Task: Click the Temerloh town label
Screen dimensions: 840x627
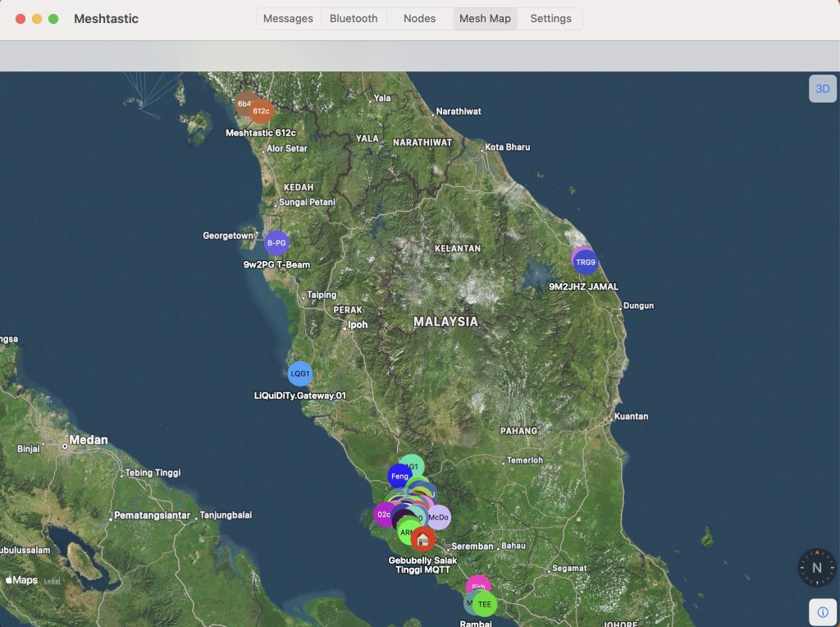Action: click(x=525, y=460)
